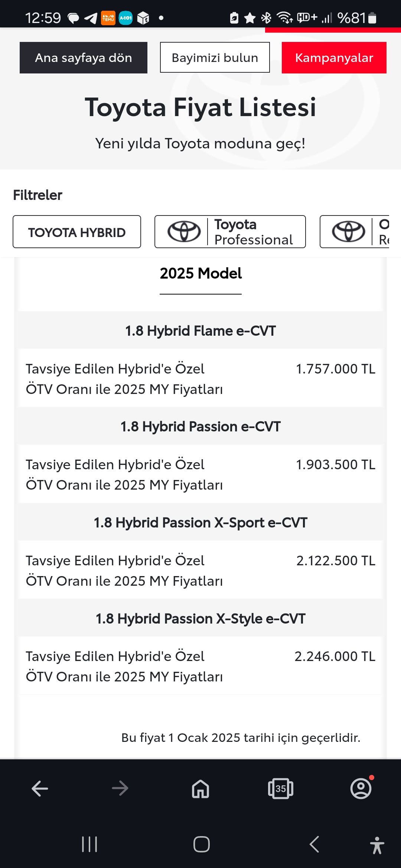401x868 pixels.
Task: Select the 1.8 Hybrid Passion X-Sport e-CVT heading
Action: click(x=200, y=523)
